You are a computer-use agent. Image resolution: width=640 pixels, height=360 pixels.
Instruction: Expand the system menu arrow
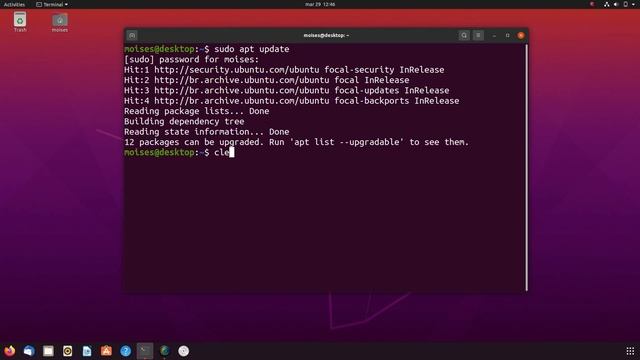click(x=634, y=4)
